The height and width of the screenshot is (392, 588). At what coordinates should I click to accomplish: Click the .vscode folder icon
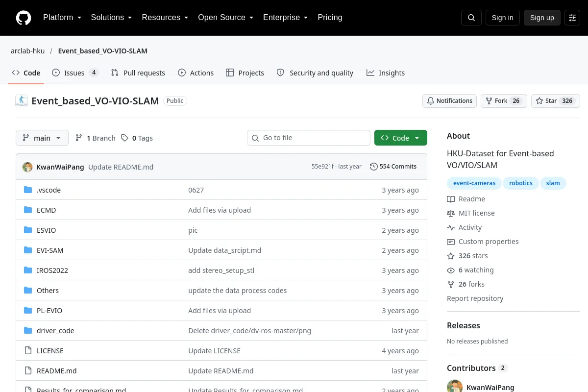[28, 190]
